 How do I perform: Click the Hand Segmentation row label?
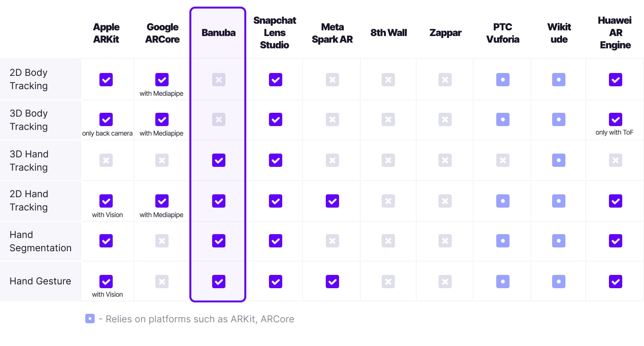[x=40, y=241]
